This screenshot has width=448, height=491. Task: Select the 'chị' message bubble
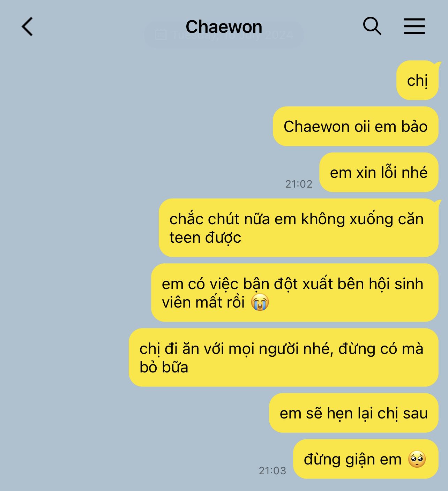click(417, 81)
